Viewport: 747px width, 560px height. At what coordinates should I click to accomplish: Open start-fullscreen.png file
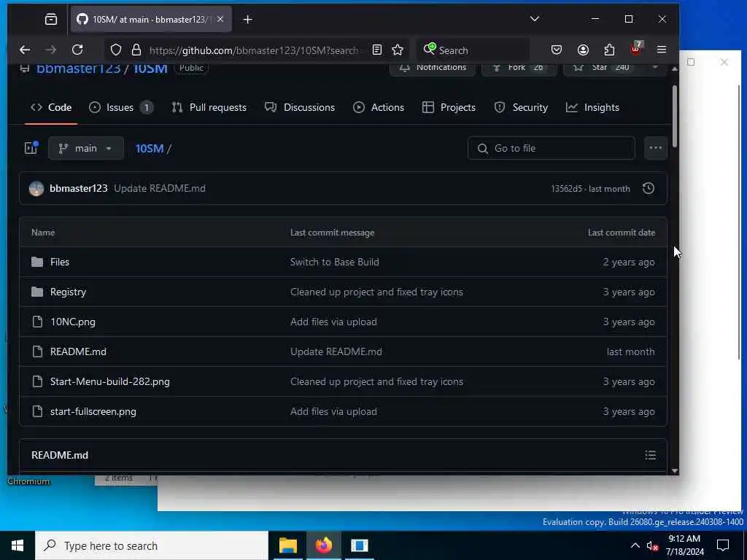[x=93, y=412]
